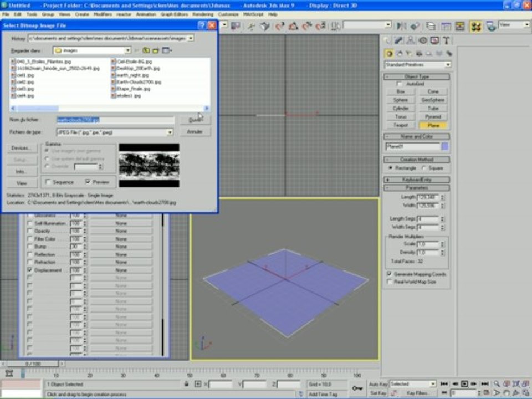Image resolution: width=532 pixels, height=399 pixels.
Task: Open the Fichiers de type dropdown
Action: [x=170, y=132]
